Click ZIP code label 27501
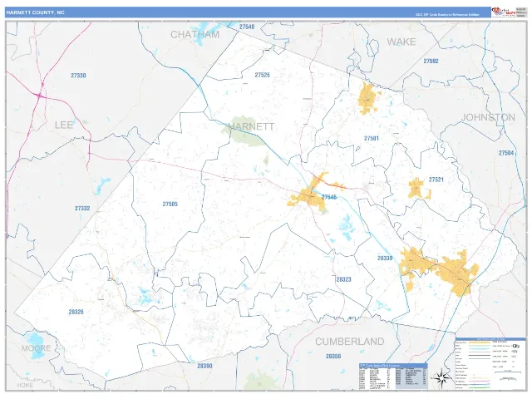 372,138
